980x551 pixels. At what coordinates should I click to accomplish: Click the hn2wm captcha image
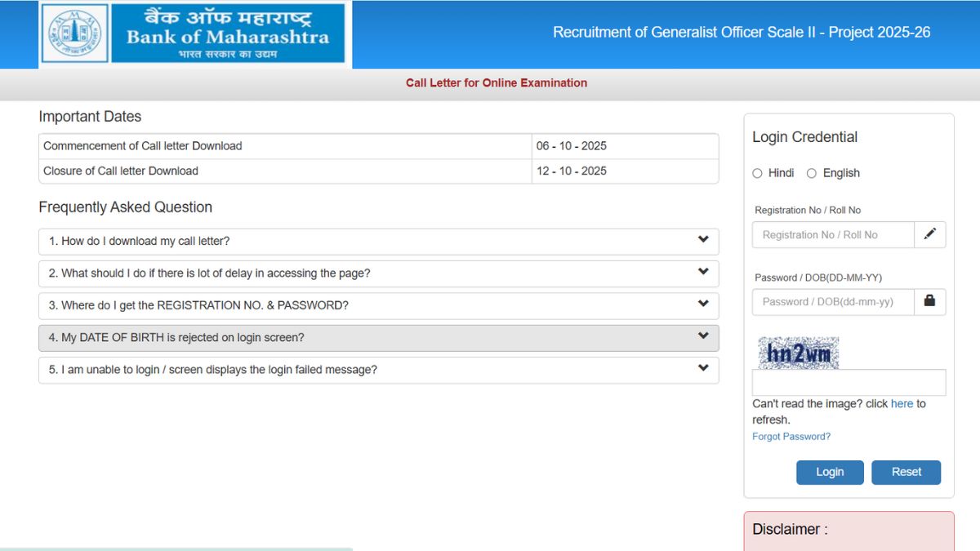tap(798, 353)
